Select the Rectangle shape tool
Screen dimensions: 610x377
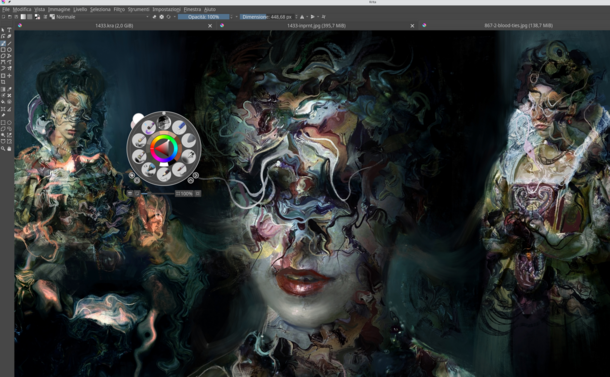[x=3, y=49]
